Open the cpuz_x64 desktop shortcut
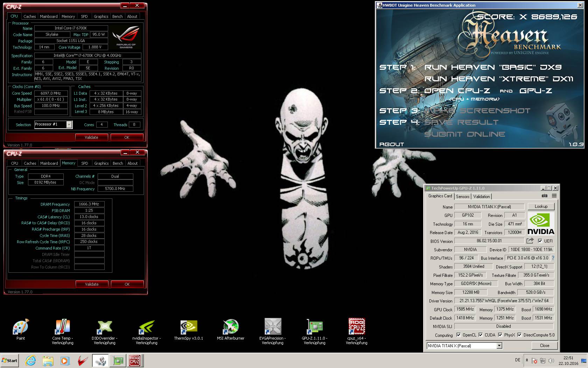Image resolution: width=588 pixels, height=368 pixels. coord(357,332)
